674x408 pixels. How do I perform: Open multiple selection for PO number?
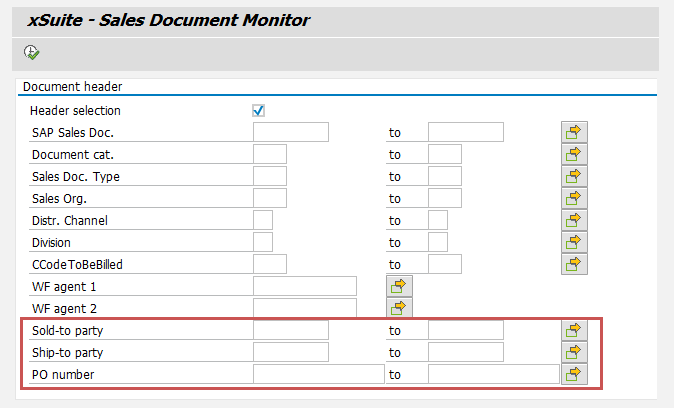click(573, 374)
